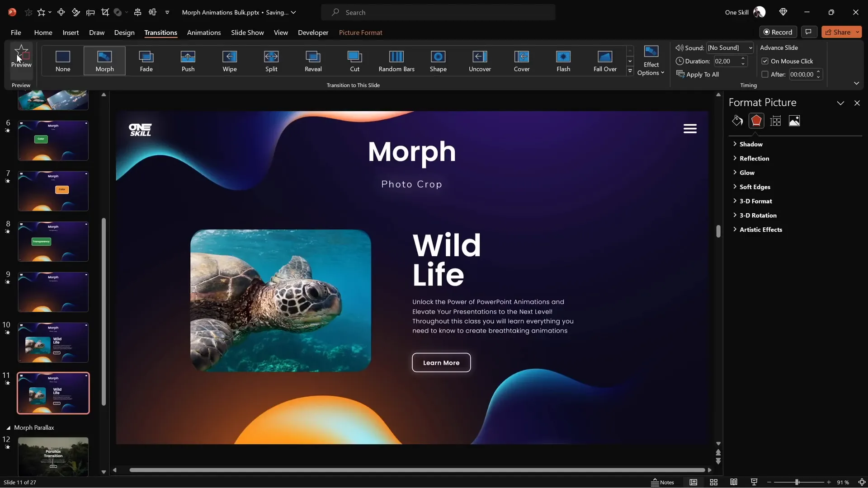This screenshot has height=488, width=868.
Task: Choose the Flash transition
Action: (563, 61)
